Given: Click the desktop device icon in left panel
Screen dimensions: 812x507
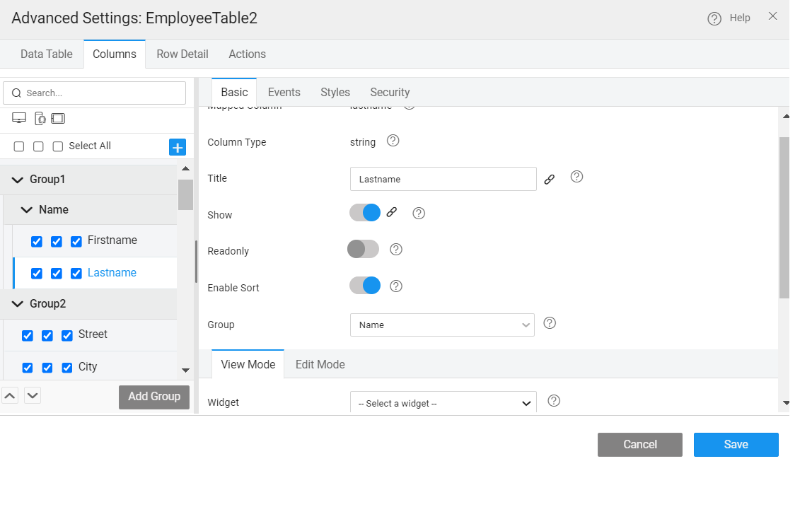Looking at the screenshot, I should tap(19, 118).
